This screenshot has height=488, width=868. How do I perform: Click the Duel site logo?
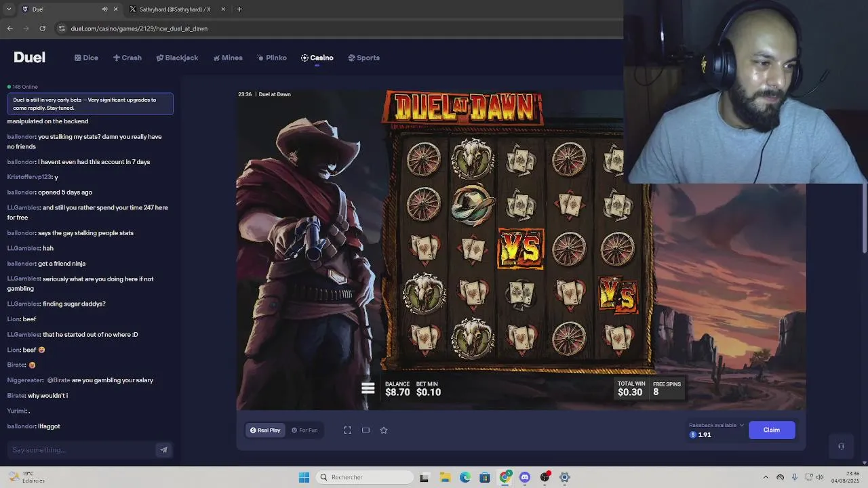pyautogui.click(x=29, y=58)
